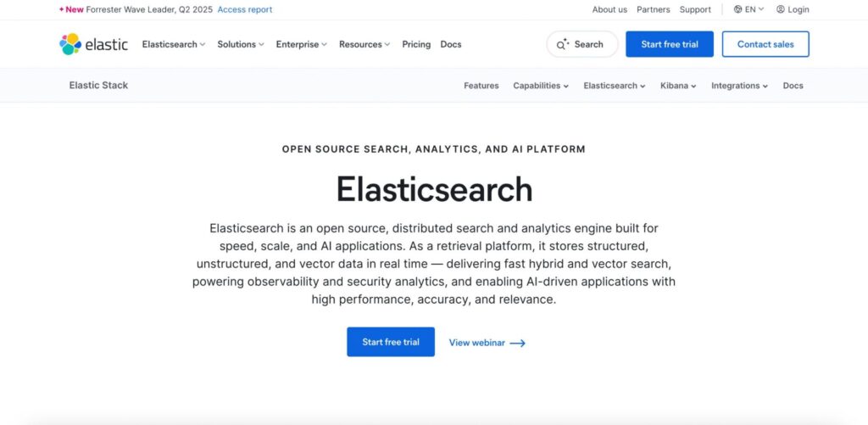Screen dimensions: 868x425
Task: Open Docs in Elastic Stack subnav
Action: [793, 86]
